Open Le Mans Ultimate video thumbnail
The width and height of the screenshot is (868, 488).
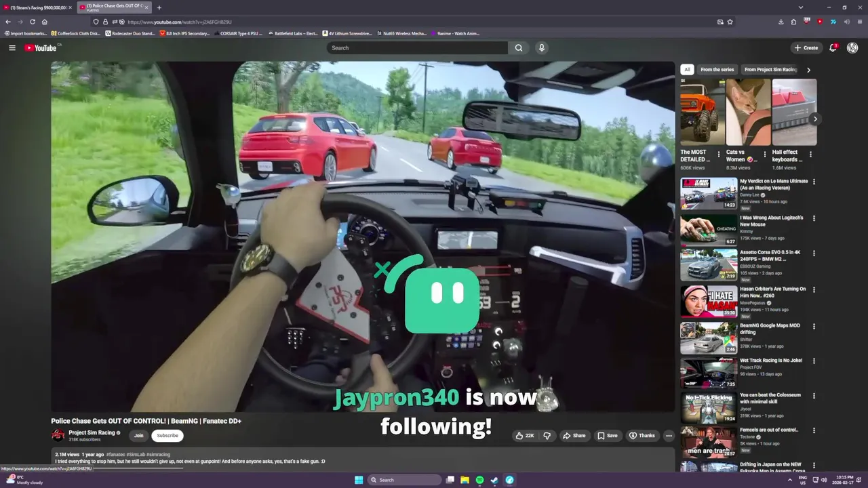pyautogui.click(x=709, y=194)
